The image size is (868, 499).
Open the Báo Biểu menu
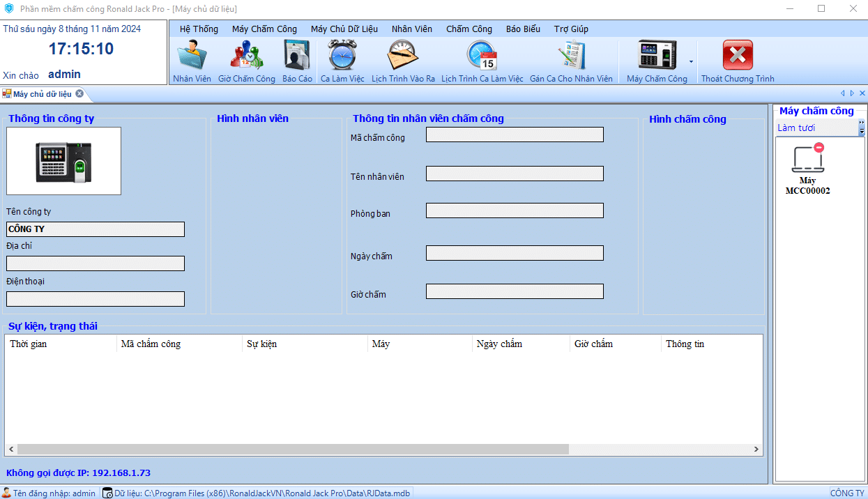pos(523,29)
